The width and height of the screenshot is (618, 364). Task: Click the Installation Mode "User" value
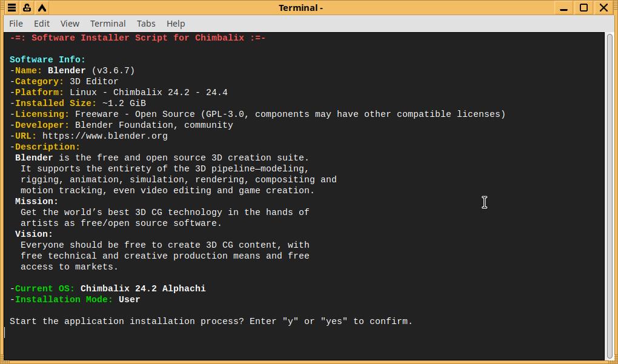(x=130, y=300)
